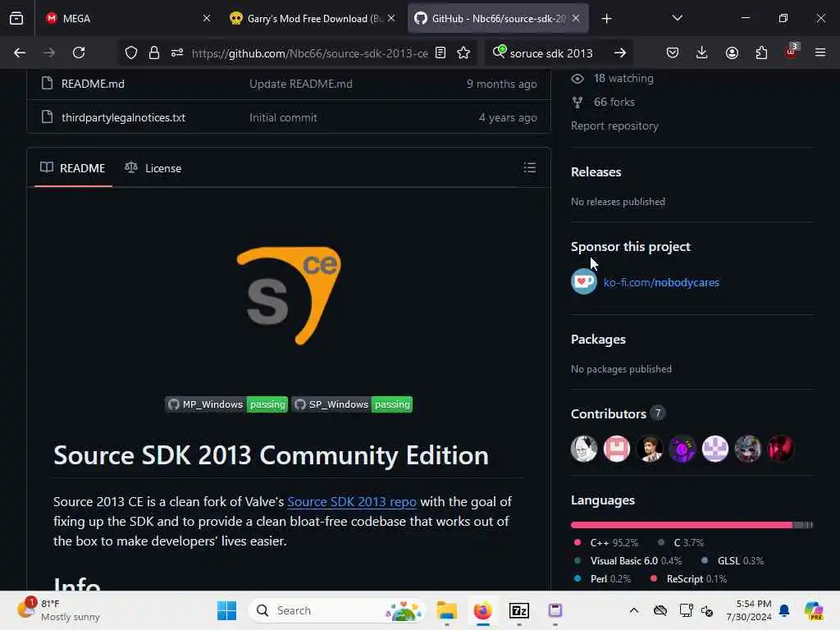Open the notification bell in tray
The image size is (840, 630).
[784, 610]
